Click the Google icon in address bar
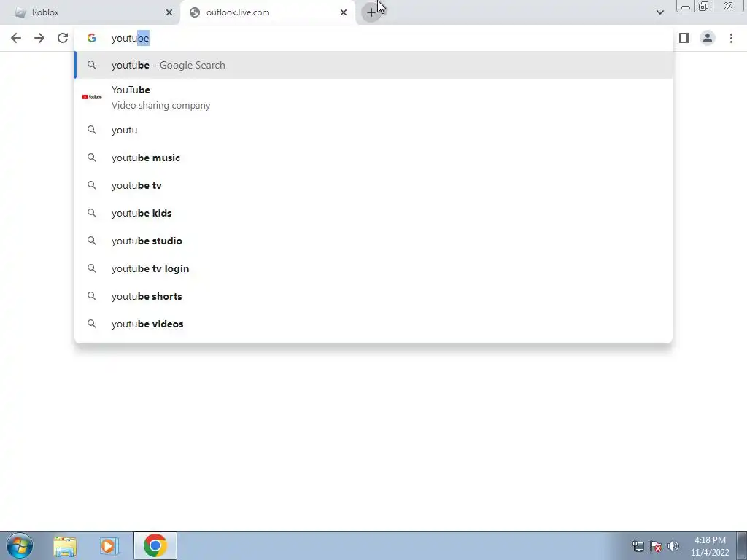This screenshot has width=747, height=560. point(91,38)
